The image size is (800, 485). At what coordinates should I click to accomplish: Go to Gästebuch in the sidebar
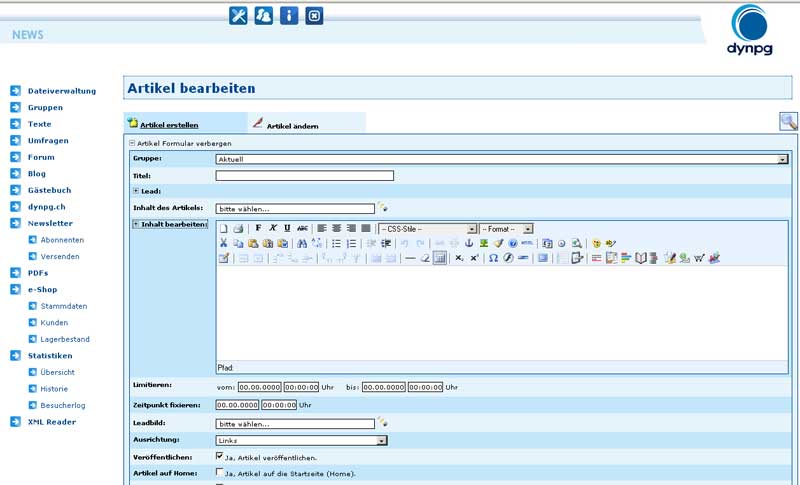[51, 190]
